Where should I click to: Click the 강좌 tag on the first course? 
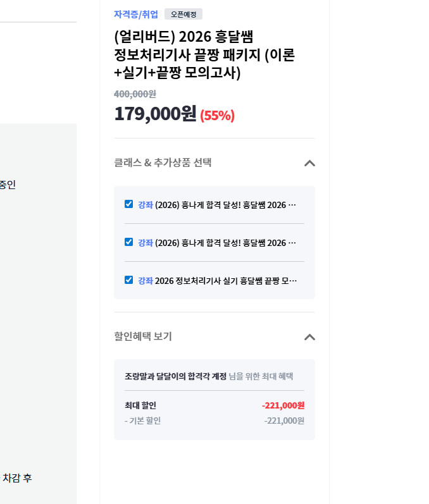[x=146, y=205]
